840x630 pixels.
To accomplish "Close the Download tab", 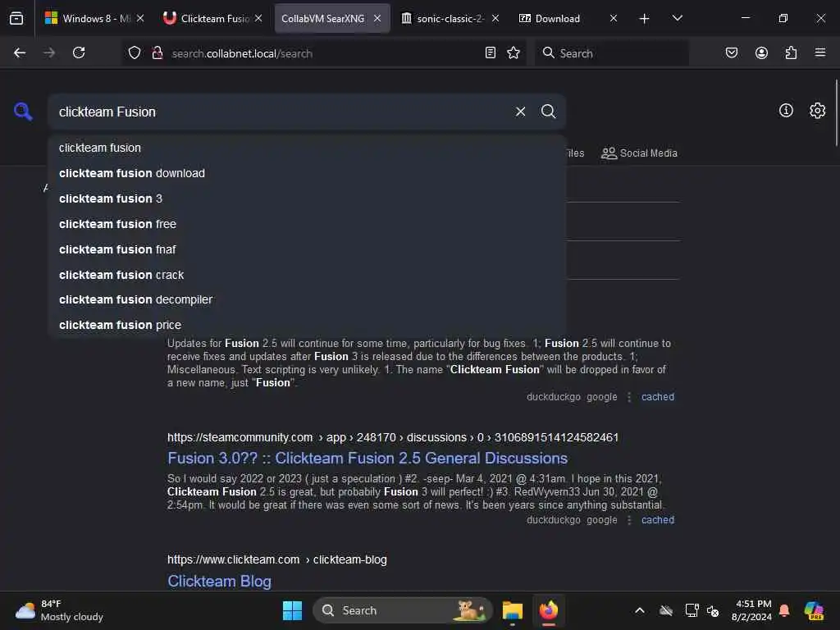I will coord(614,18).
